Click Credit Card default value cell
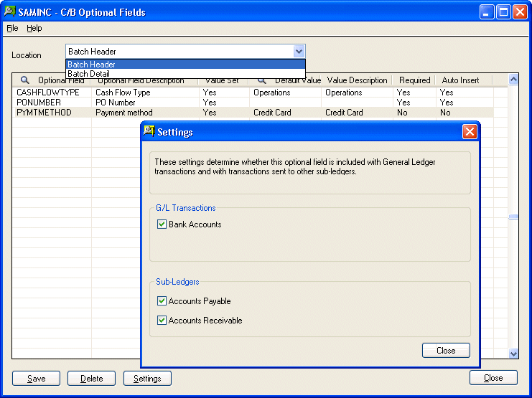Image resolution: width=532 pixels, height=398 pixels. [x=285, y=113]
